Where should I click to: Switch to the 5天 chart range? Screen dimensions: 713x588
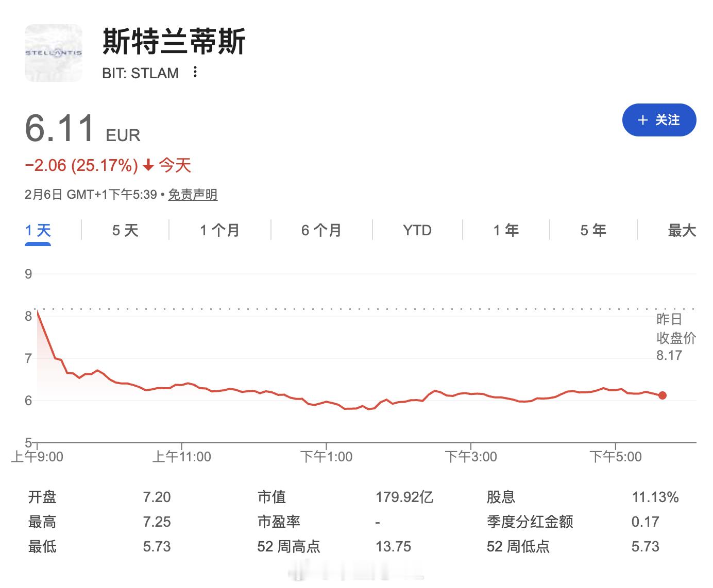[124, 230]
